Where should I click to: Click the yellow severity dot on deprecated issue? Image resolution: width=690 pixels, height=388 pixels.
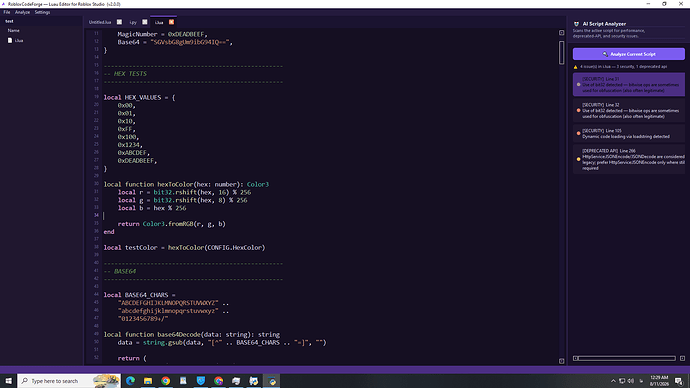point(578,159)
